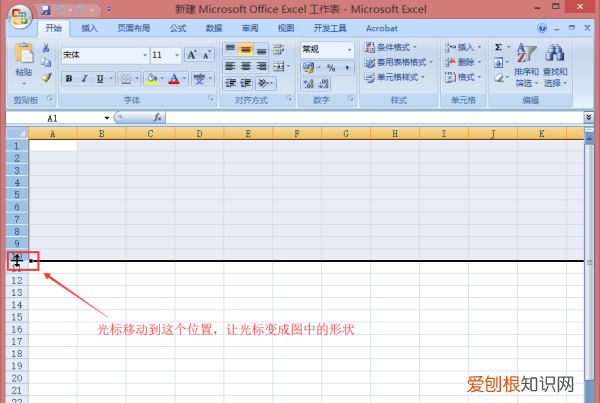Screen dimensions: 600x403
Task: Set middle vertical alignment
Action: 246,49
